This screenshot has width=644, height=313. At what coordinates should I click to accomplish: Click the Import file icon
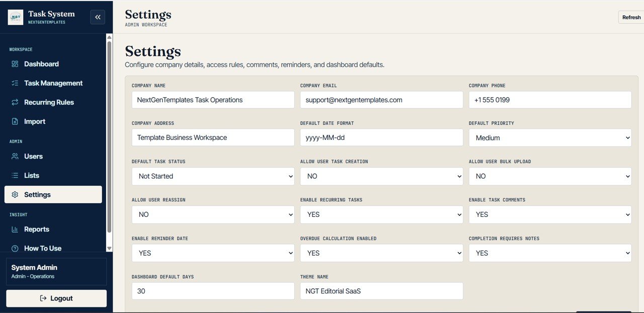15,121
